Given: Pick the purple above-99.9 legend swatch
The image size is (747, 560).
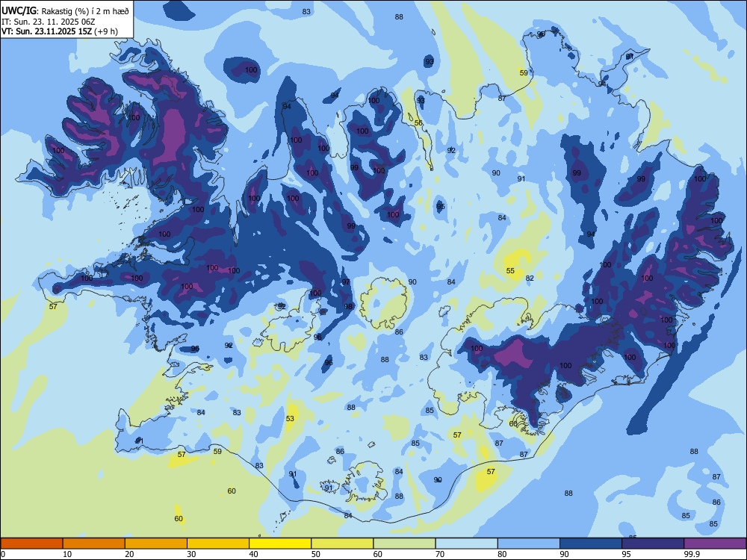Looking at the screenshot, I should [x=715, y=544].
